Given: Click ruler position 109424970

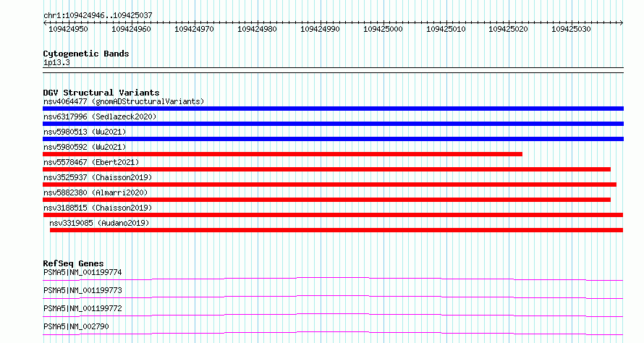Looking at the screenshot, I should click(194, 29).
